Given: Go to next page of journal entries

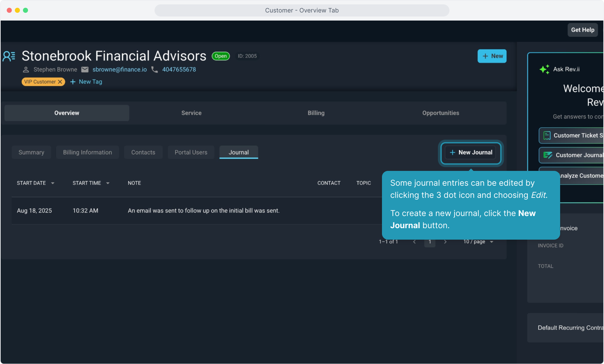Looking at the screenshot, I should pos(445,242).
